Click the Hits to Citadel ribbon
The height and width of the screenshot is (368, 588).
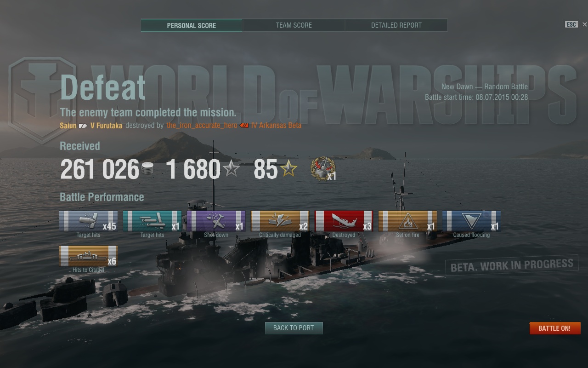point(88,256)
